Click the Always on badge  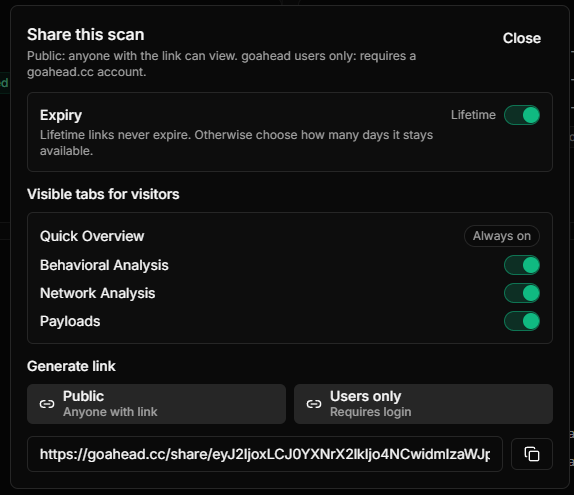(x=502, y=236)
